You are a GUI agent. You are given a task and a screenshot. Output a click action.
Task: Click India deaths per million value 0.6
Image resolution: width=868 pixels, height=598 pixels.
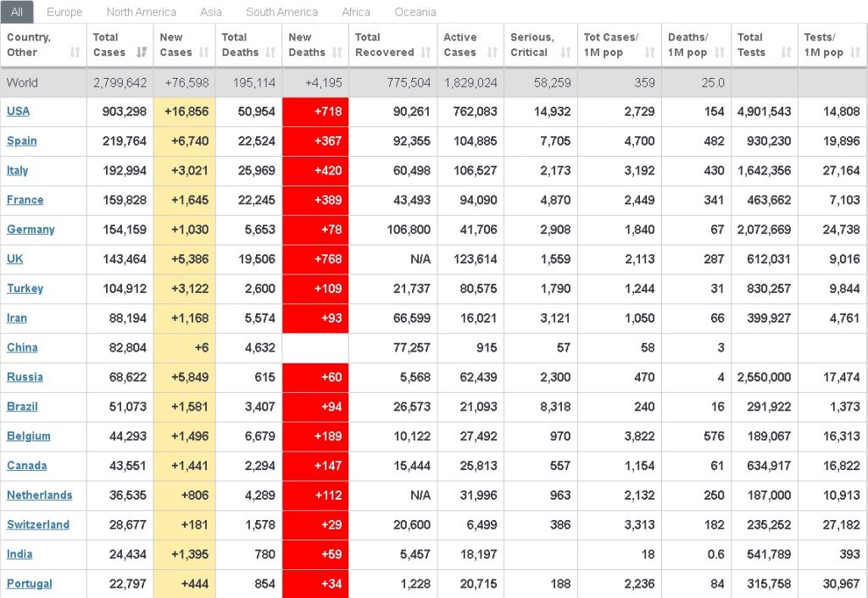click(x=716, y=554)
